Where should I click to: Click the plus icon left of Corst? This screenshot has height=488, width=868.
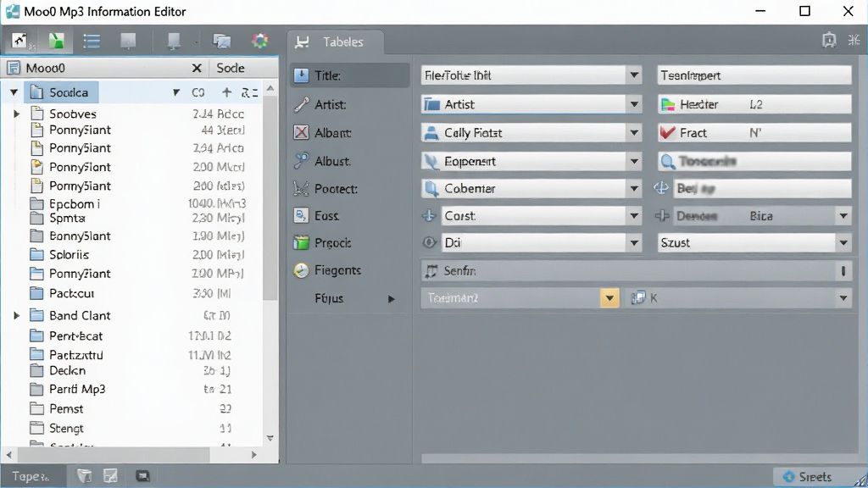(x=429, y=216)
